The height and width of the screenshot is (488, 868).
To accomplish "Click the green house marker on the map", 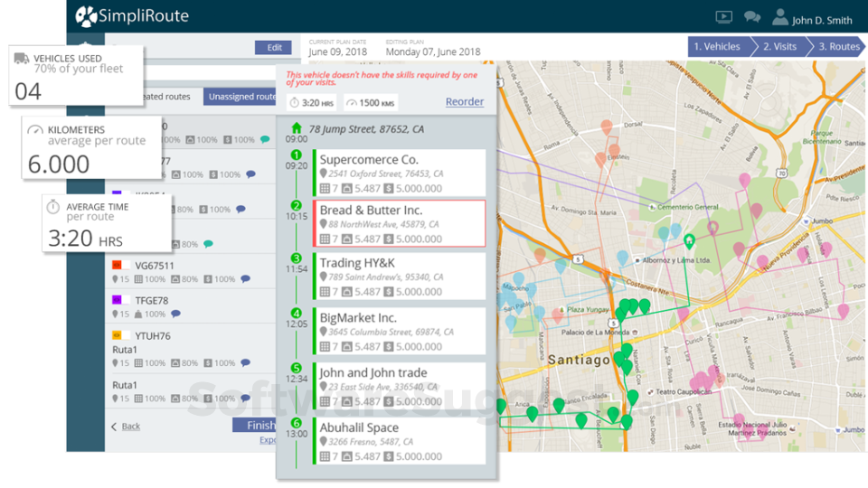I will [x=690, y=240].
